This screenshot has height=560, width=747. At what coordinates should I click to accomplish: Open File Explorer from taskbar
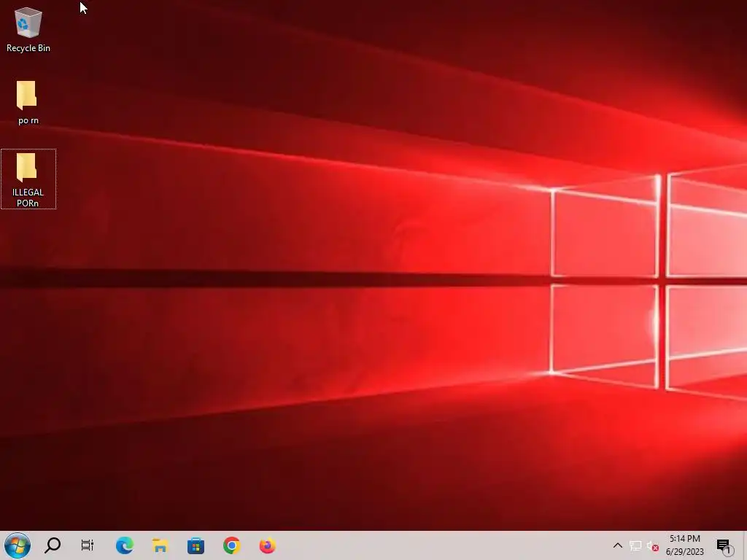[160, 545]
